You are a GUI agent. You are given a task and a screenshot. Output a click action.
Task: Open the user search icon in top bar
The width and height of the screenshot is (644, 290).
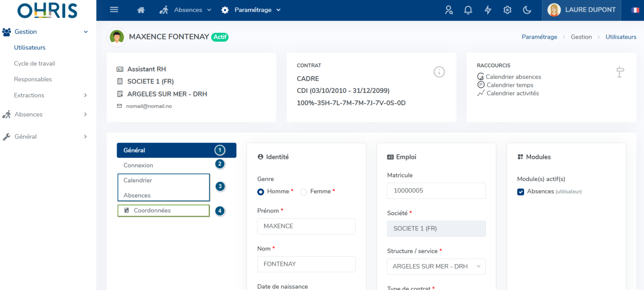click(449, 10)
